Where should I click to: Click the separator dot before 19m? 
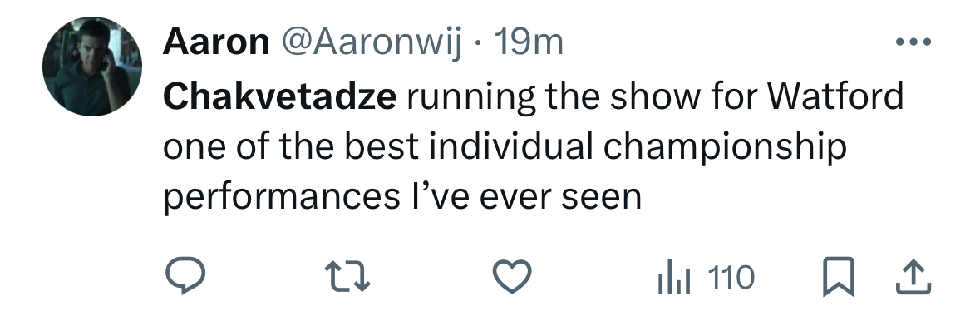pyautogui.click(x=478, y=44)
